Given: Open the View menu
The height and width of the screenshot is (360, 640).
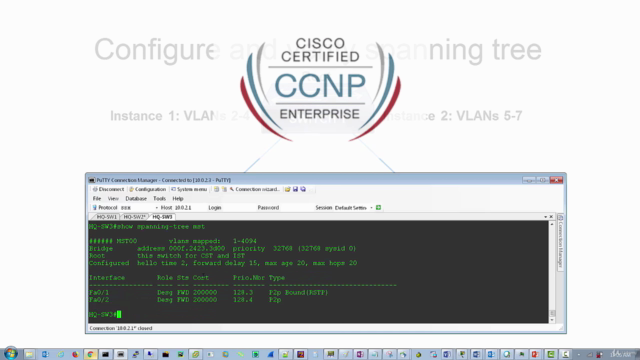Looking at the screenshot, I should tap(113, 199).
